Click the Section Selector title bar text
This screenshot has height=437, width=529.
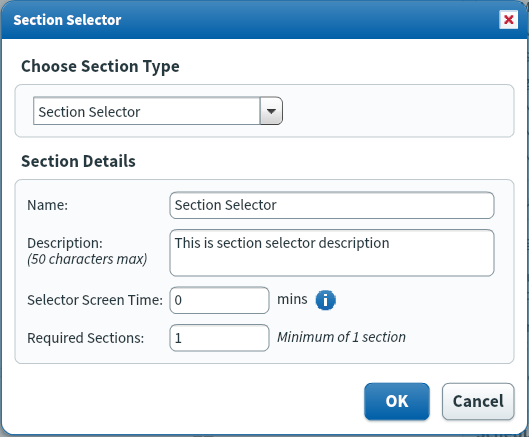tap(67, 20)
